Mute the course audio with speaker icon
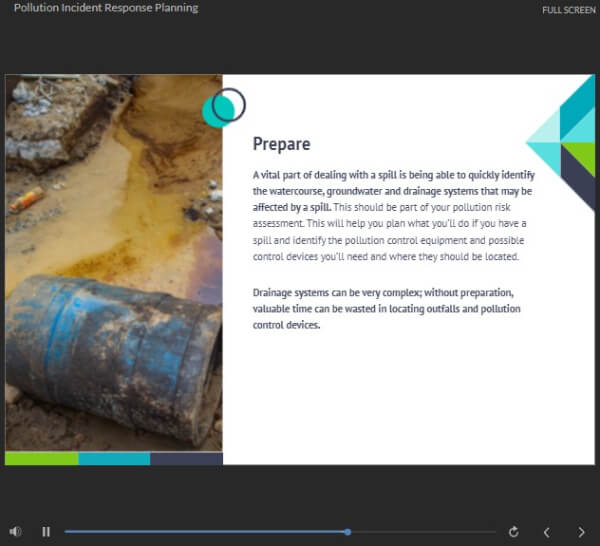 pos(15,532)
